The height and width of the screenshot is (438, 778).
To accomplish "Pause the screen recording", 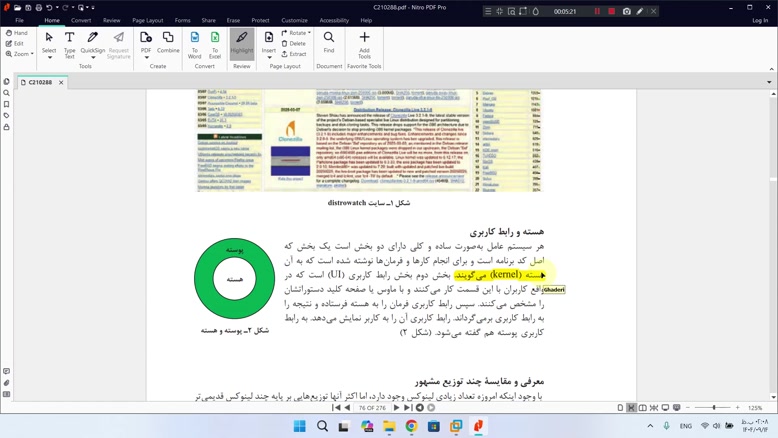I will tap(598, 11).
